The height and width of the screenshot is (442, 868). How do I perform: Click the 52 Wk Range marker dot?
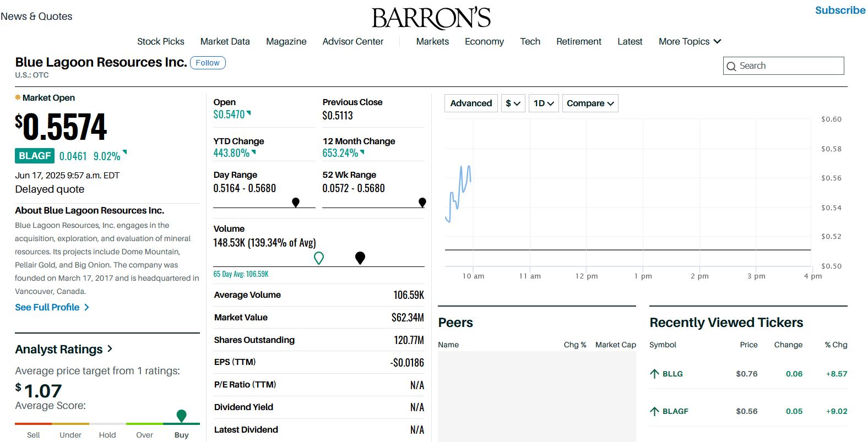pos(422,203)
